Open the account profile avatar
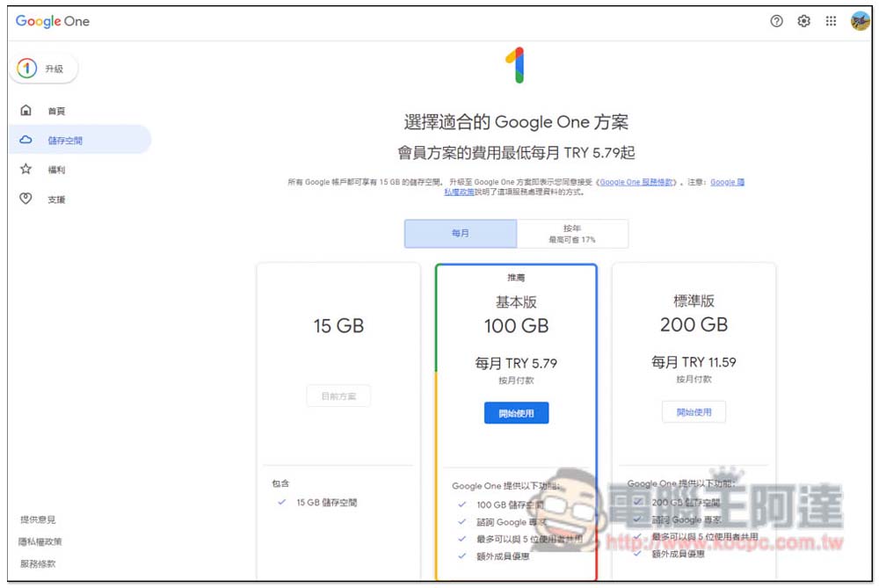The width and height of the screenshot is (879, 588). (860, 21)
